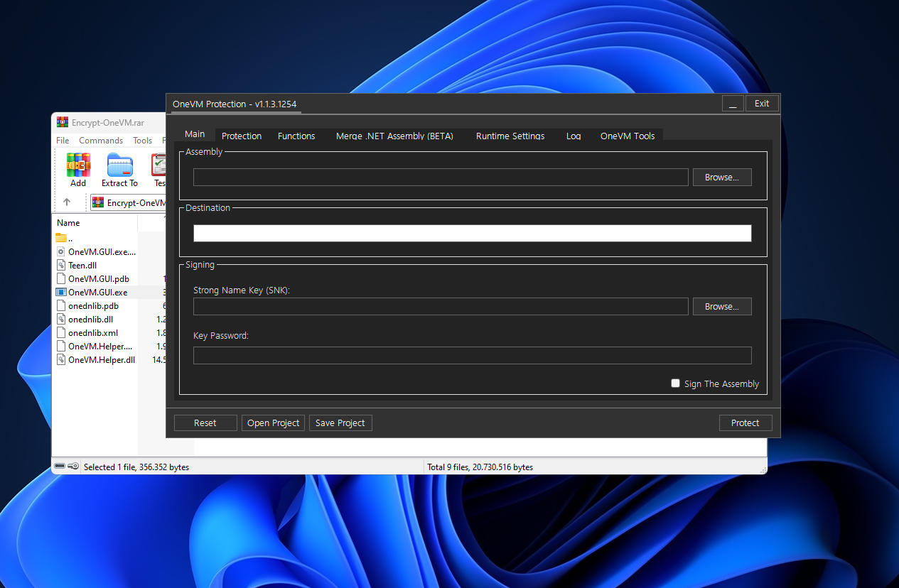Screen dimensions: 899x588
Task: Switch to the Protection tab
Action: [x=242, y=136]
